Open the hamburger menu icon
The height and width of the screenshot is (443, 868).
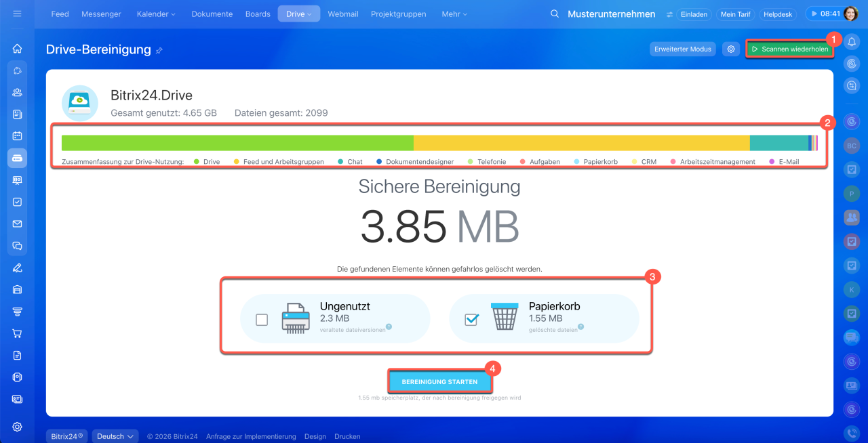pos(18,14)
